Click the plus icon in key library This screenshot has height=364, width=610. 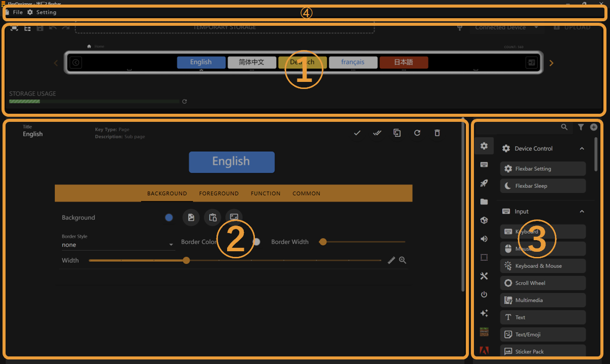(594, 127)
